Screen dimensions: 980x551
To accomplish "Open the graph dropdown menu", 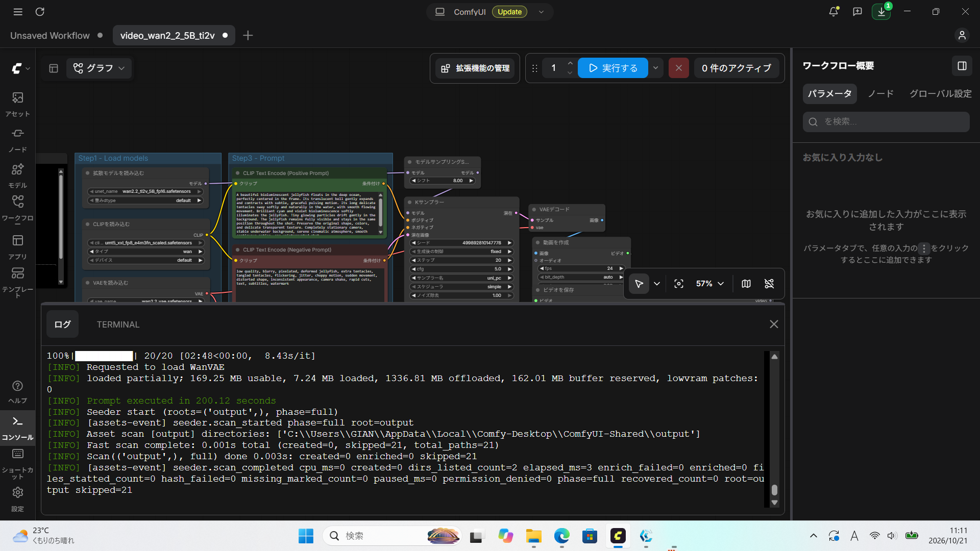I will click(x=99, y=68).
